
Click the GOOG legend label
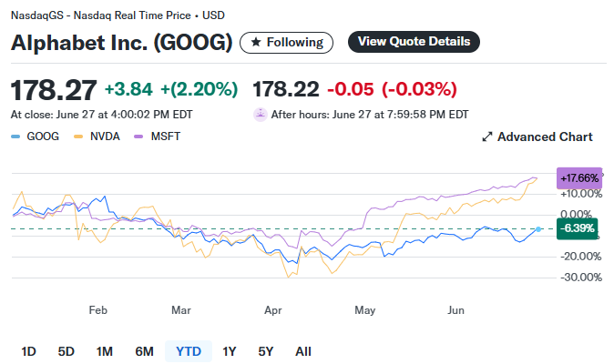(43, 136)
